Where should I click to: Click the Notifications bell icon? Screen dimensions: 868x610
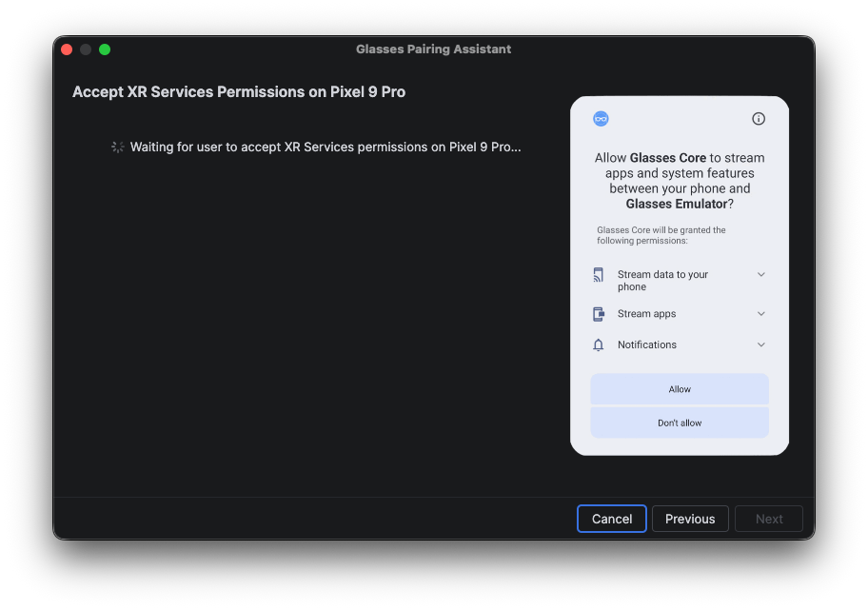click(599, 344)
